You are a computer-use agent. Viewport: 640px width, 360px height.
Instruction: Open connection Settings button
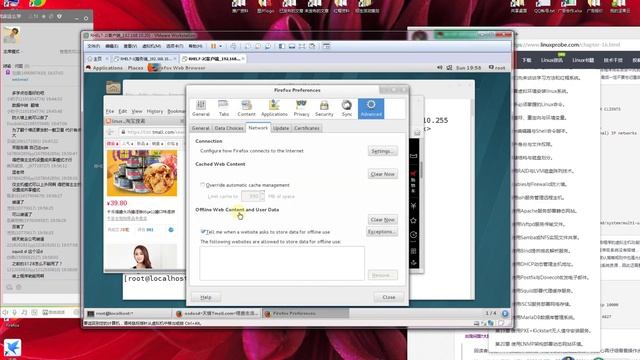[x=382, y=151]
